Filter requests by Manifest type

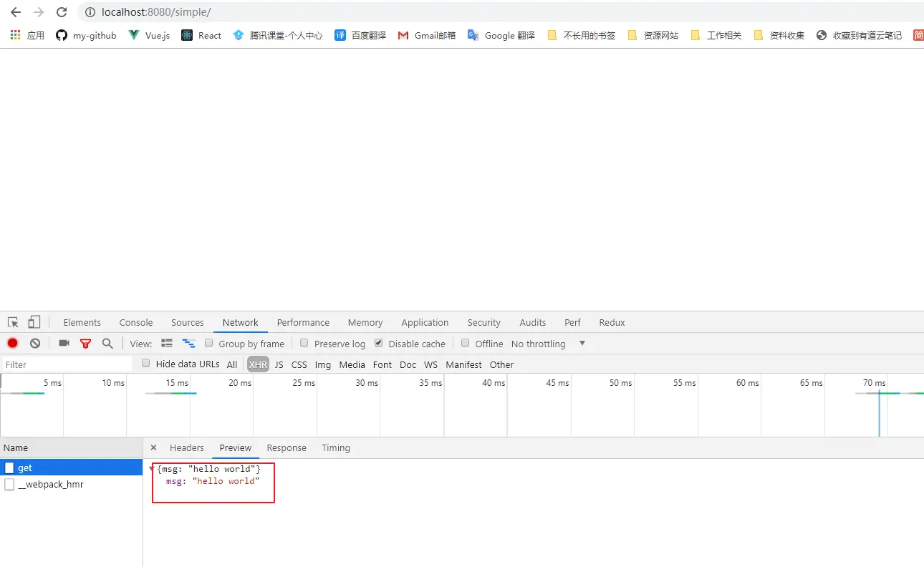pyautogui.click(x=464, y=364)
